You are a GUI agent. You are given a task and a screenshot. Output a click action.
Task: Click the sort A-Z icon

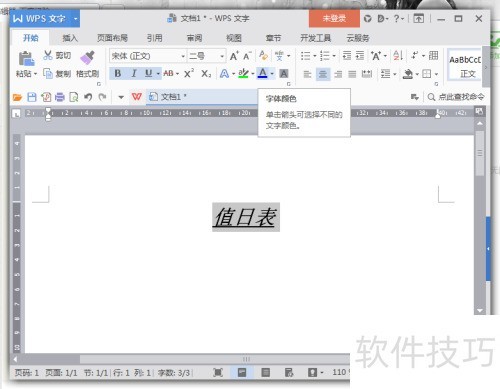pyautogui.click(x=398, y=55)
